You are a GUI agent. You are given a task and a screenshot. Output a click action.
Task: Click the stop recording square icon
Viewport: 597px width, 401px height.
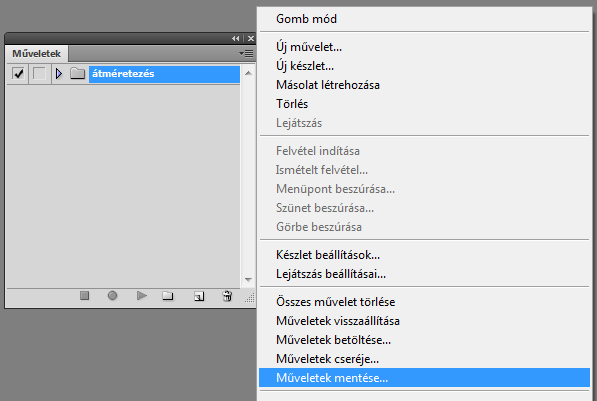(85, 296)
